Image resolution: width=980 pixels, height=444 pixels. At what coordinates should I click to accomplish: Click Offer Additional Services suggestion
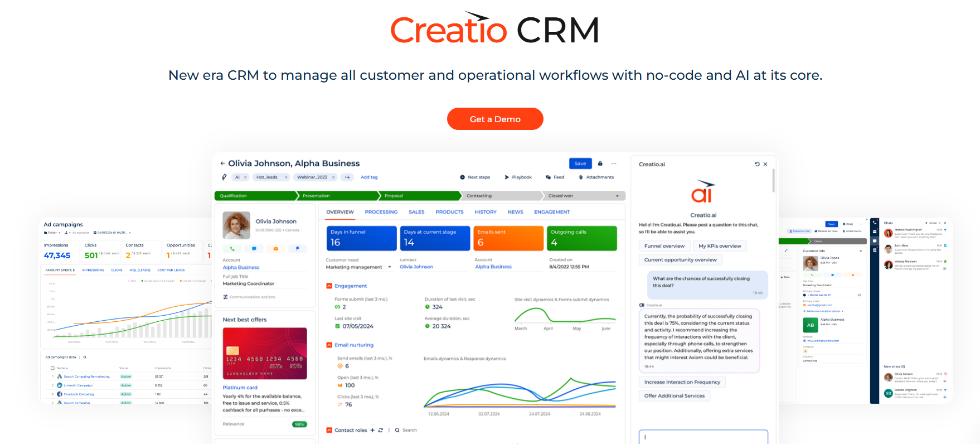675,396
